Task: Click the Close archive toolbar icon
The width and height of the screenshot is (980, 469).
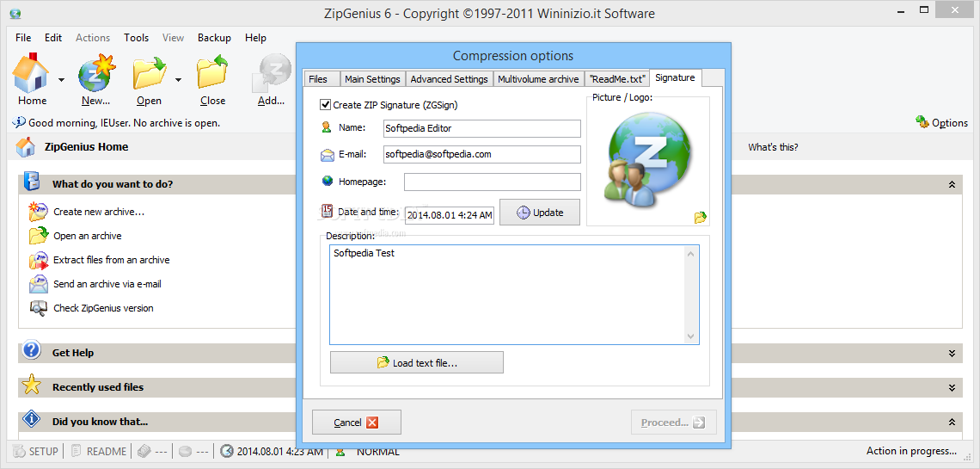Action: (212, 72)
